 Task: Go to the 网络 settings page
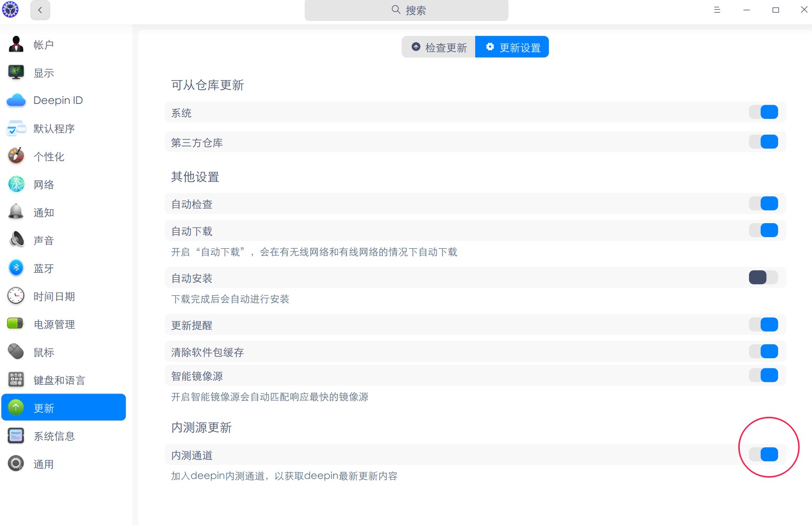coord(64,184)
